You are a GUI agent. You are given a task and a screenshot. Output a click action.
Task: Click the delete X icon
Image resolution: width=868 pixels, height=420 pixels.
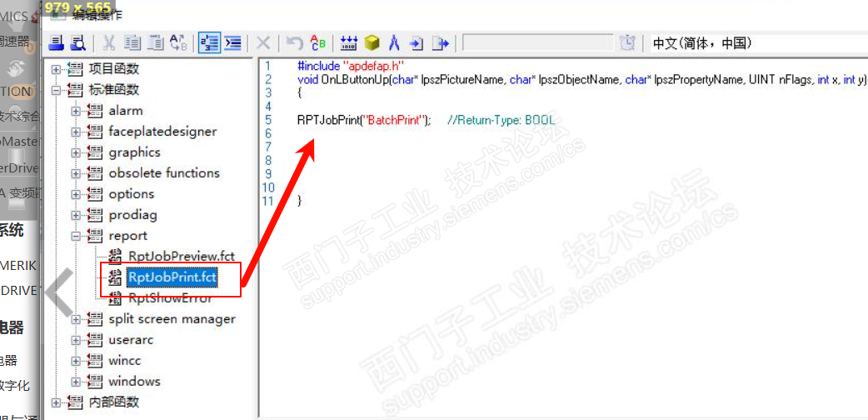pyautogui.click(x=263, y=42)
